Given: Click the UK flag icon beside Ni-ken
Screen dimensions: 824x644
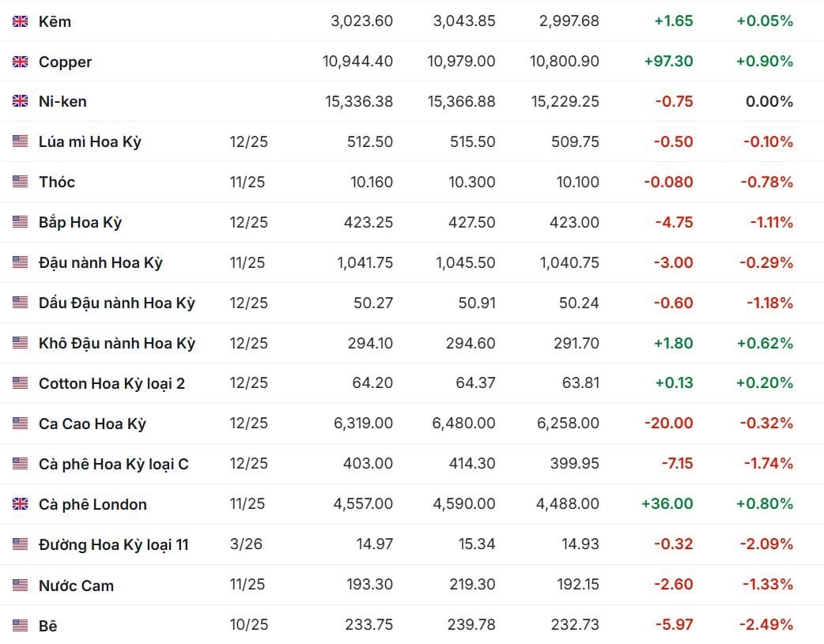Looking at the screenshot, I should pos(20,101).
